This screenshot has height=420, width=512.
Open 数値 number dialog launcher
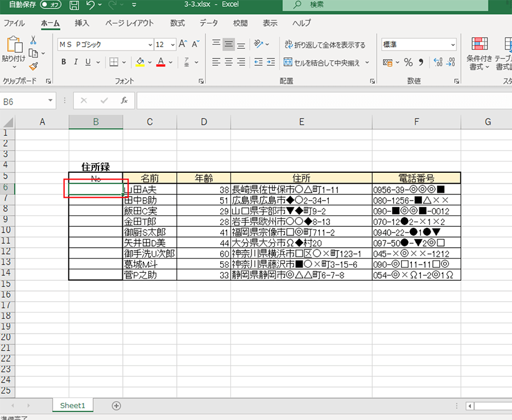456,81
